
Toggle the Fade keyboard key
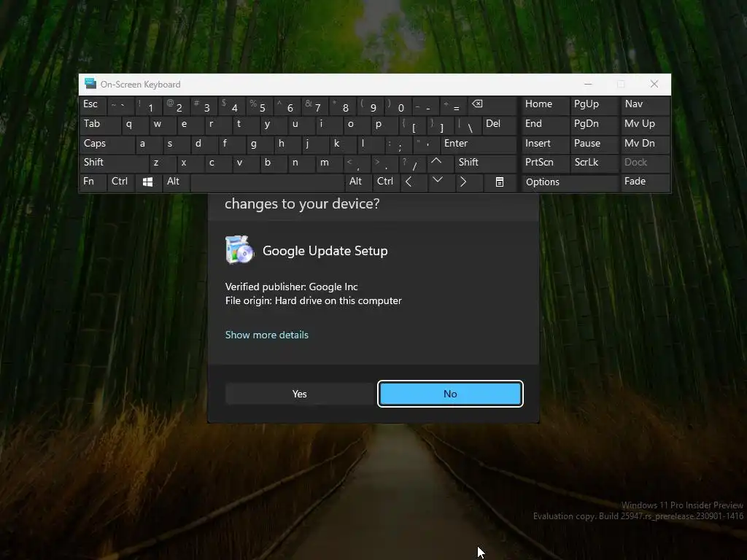[x=645, y=182]
